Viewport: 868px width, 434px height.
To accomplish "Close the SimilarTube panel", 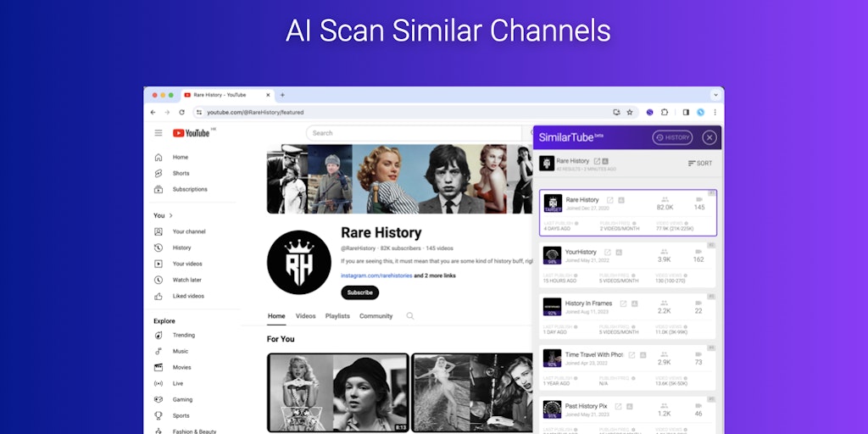I will tap(709, 137).
